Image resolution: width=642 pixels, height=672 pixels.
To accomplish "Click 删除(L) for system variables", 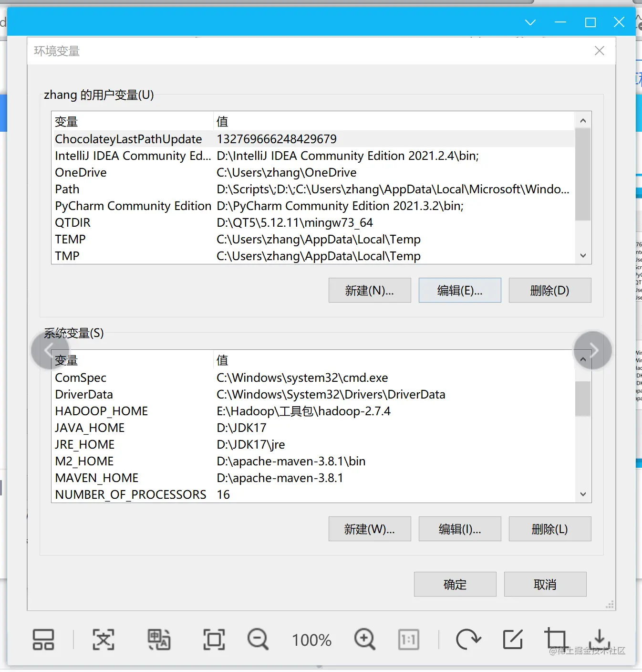I will pos(550,529).
